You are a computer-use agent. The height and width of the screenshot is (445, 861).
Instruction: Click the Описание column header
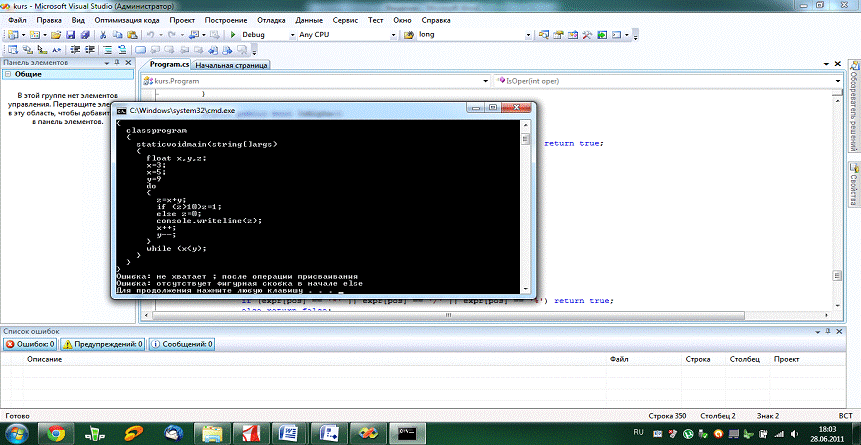(44, 358)
